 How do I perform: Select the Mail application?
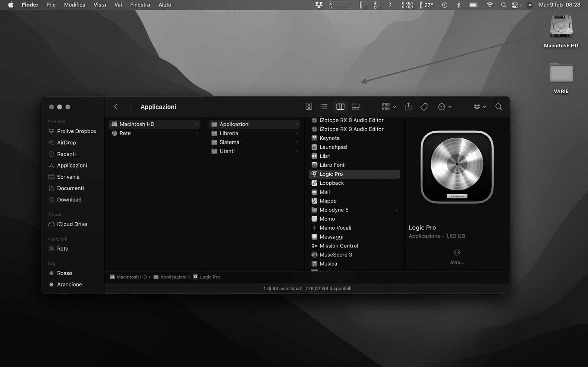click(x=354, y=192)
